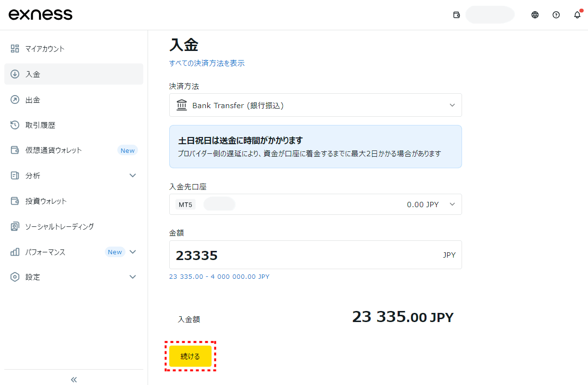Screen dimensions: 588x385
Task: Click the すべての決済方法を表示 link
Action: (x=207, y=63)
